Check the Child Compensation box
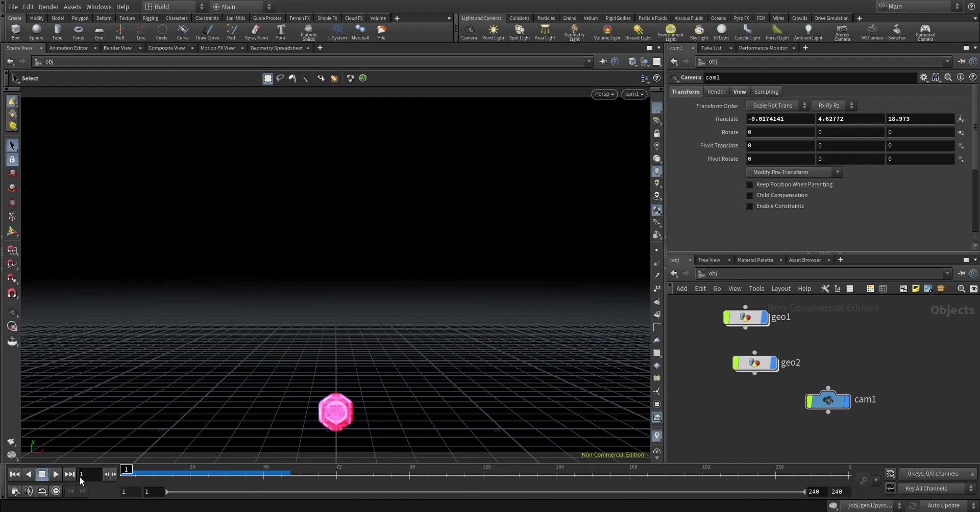Image resolution: width=980 pixels, height=512 pixels. click(x=749, y=195)
